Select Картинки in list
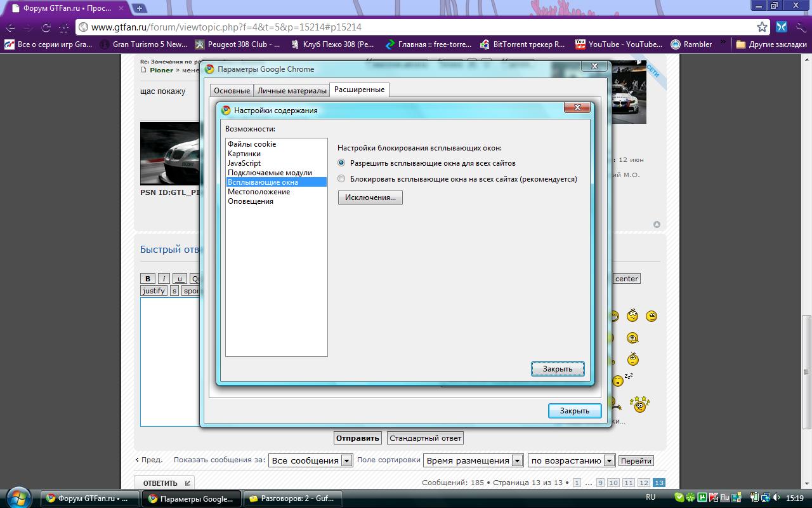 pyautogui.click(x=276, y=154)
